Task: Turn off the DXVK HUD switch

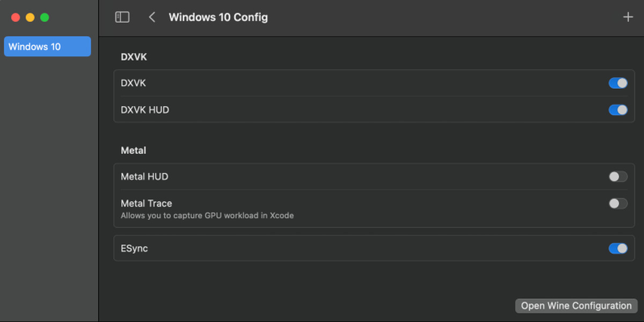Action: click(x=618, y=109)
